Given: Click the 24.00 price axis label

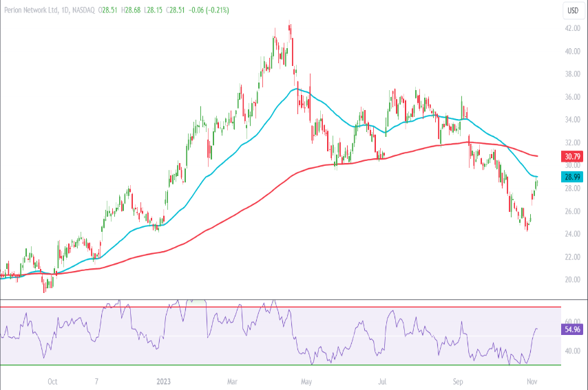Looking at the screenshot, I should pyautogui.click(x=573, y=234).
